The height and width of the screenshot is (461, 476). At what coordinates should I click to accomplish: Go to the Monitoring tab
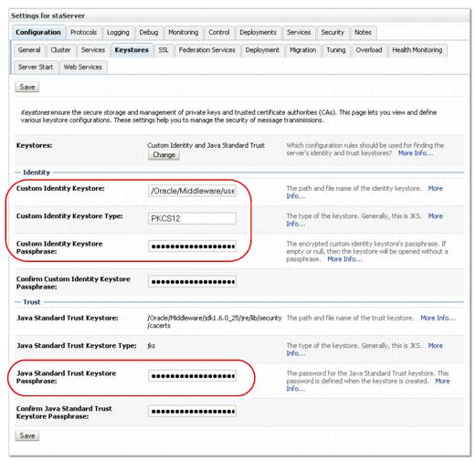coord(184,32)
